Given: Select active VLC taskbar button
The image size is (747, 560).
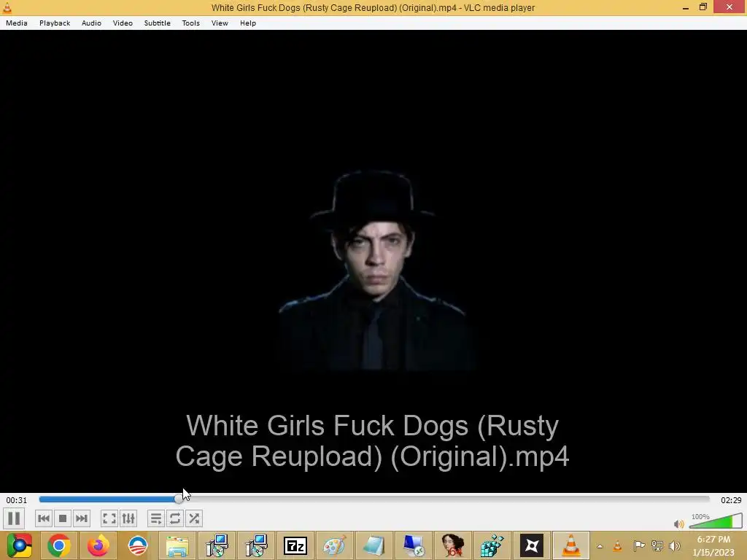Looking at the screenshot, I should click(570, 545).
